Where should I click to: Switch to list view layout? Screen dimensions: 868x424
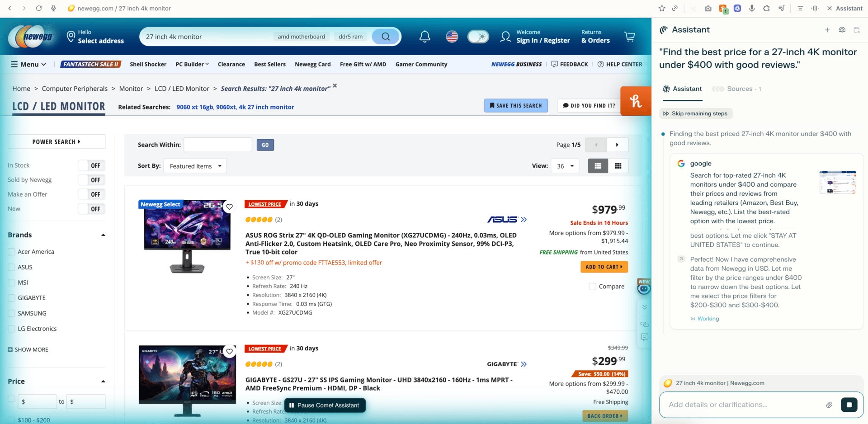pyautogui.click(x=598, y=166)
